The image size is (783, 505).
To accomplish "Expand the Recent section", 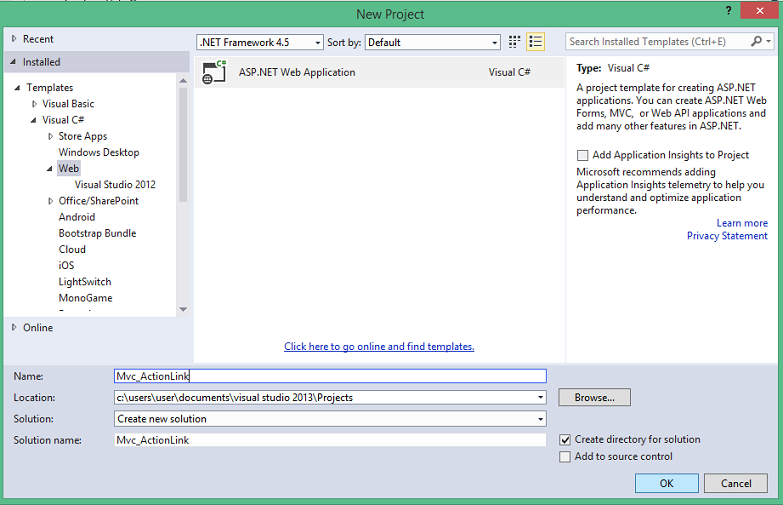I will 14,38.
